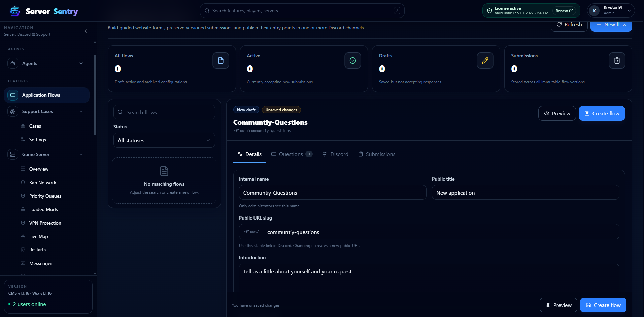Click the Renew license link

coord(564,11)
